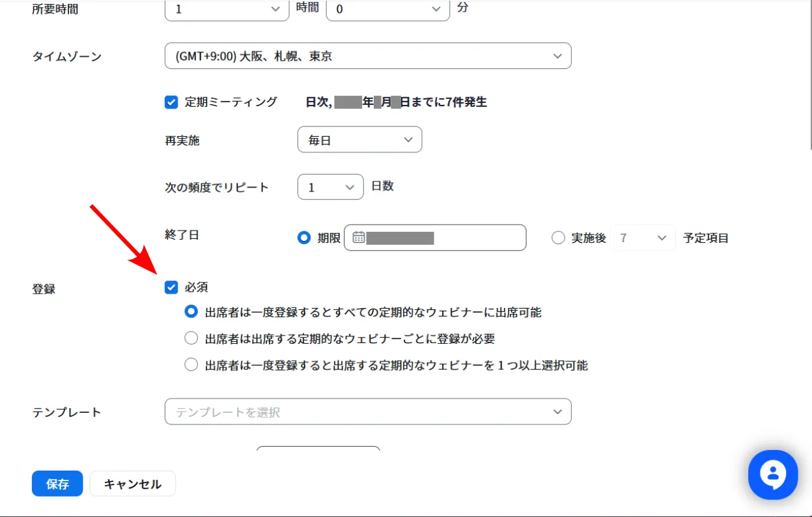Open the 所要時間 hours dropdown
The width and height of the screenshot is (812, 517).
[227, 9]
